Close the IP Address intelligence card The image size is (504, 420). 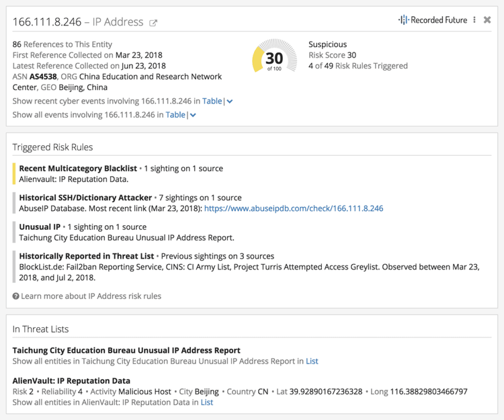487,20
